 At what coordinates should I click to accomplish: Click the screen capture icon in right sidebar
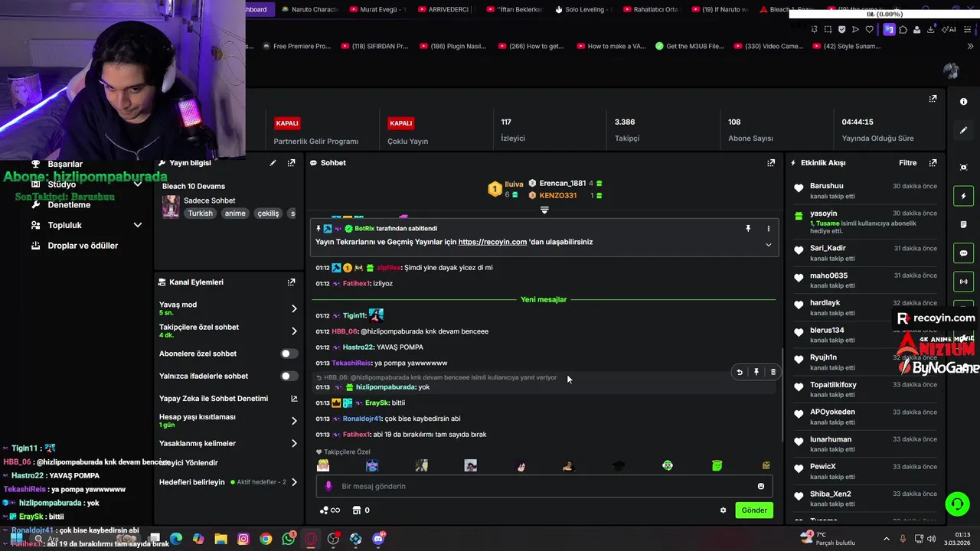click(x=963, y=168)
